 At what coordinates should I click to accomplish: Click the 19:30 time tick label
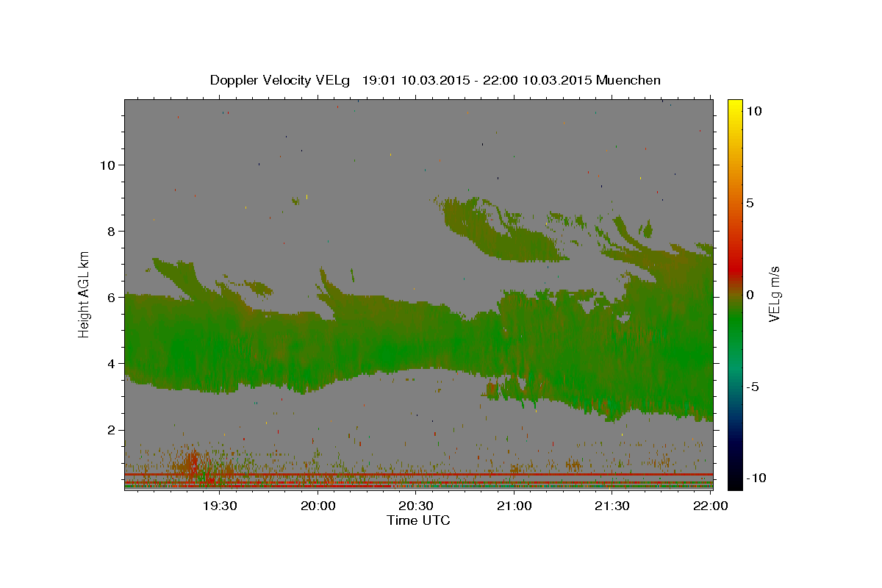point(220,506)
